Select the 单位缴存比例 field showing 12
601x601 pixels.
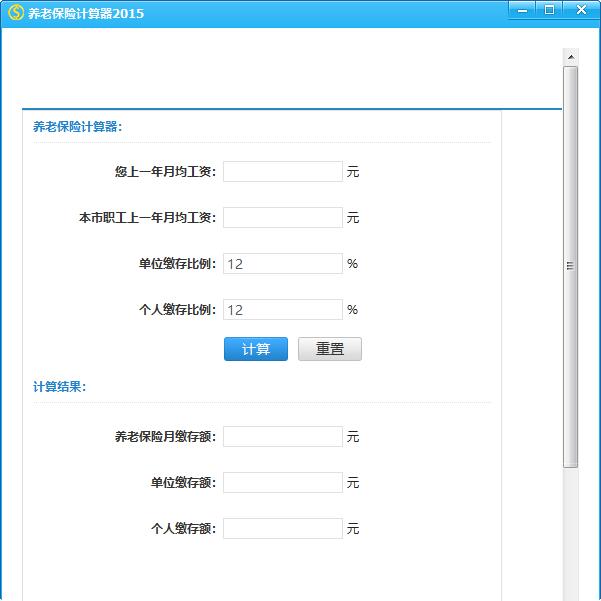283,263
